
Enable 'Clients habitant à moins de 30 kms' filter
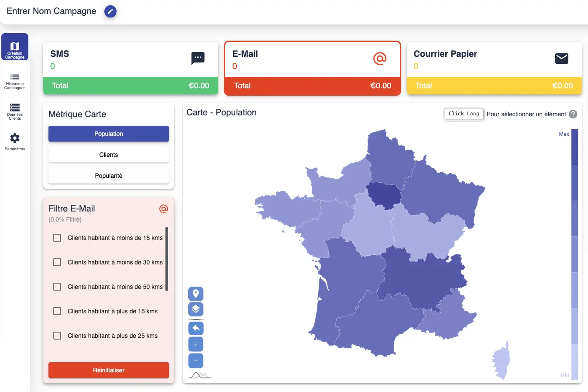pos(57,262)
